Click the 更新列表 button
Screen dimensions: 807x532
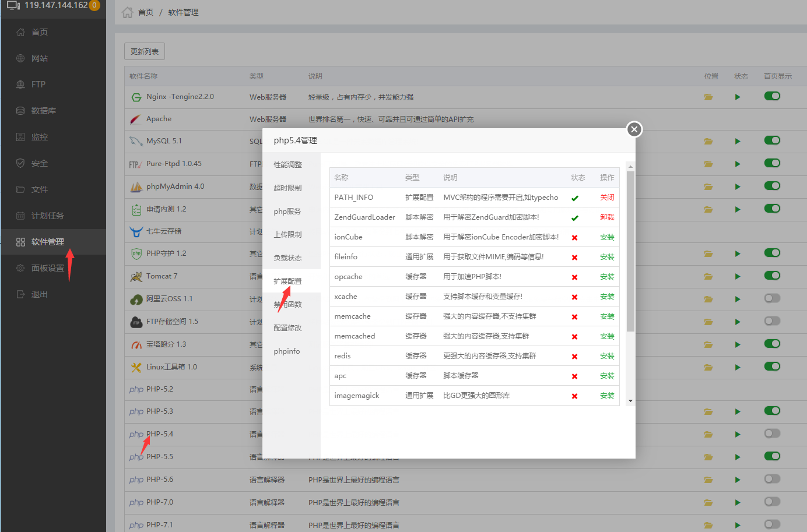145,51
